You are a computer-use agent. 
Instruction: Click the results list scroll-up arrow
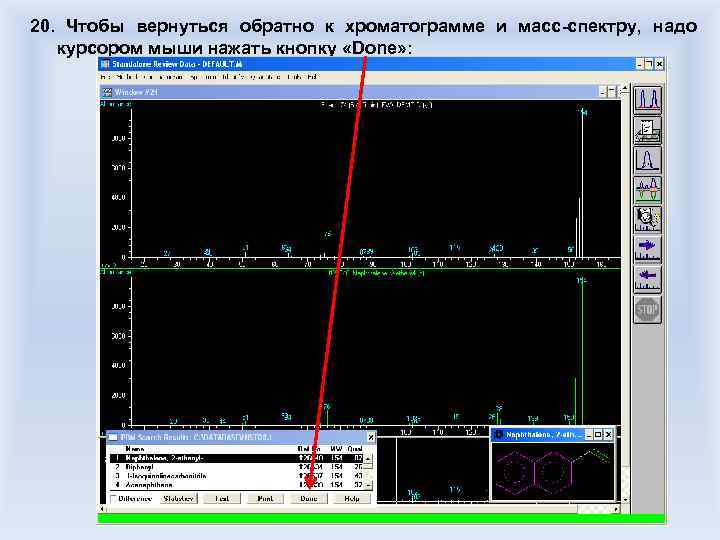click(368, 458)
